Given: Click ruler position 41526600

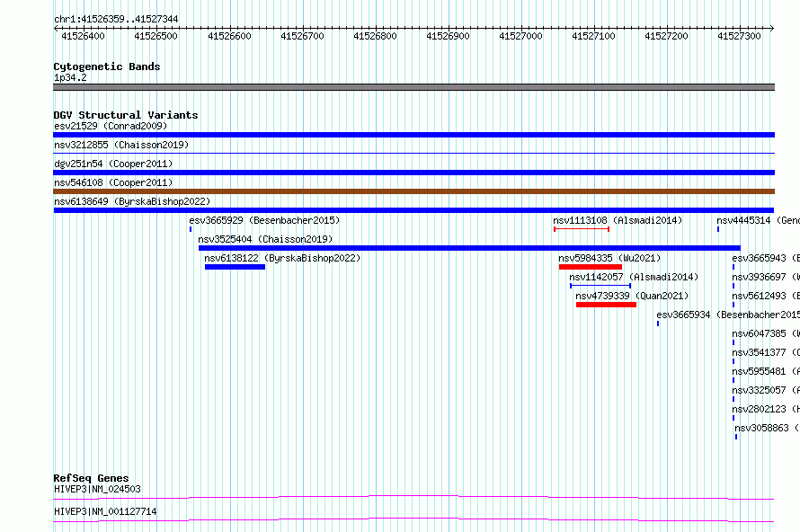Looking at the screenshot, I should [229, 36].
